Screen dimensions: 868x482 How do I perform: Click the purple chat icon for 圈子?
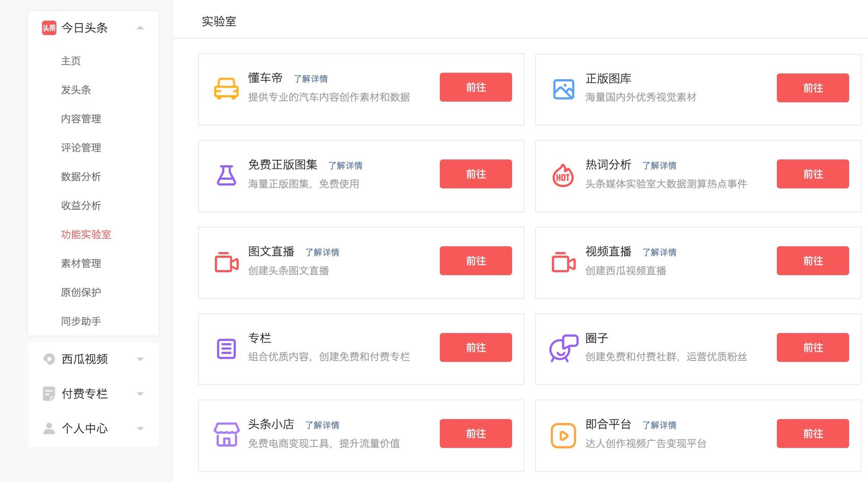563,348
